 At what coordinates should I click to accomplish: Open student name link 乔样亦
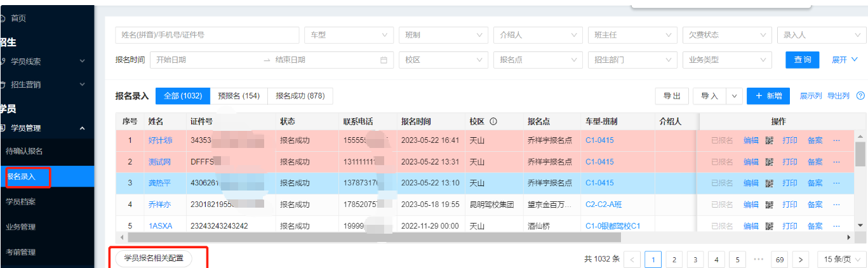[x=160, y=204]
